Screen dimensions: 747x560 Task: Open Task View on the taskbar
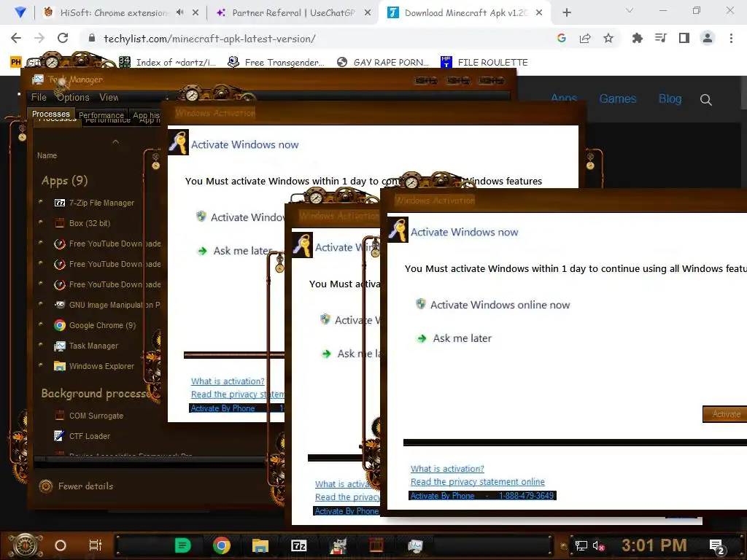pyautogui.click(x=96, y=545)
